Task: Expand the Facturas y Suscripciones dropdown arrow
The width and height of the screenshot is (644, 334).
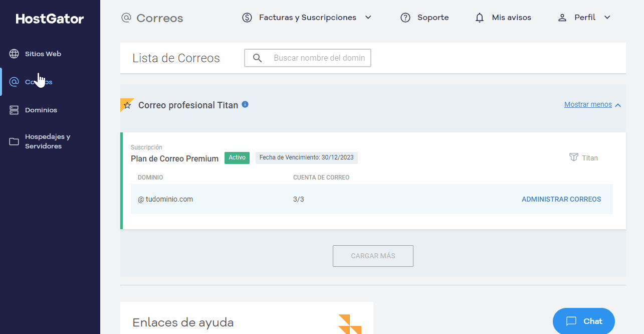Action: [x=368, y=18]
